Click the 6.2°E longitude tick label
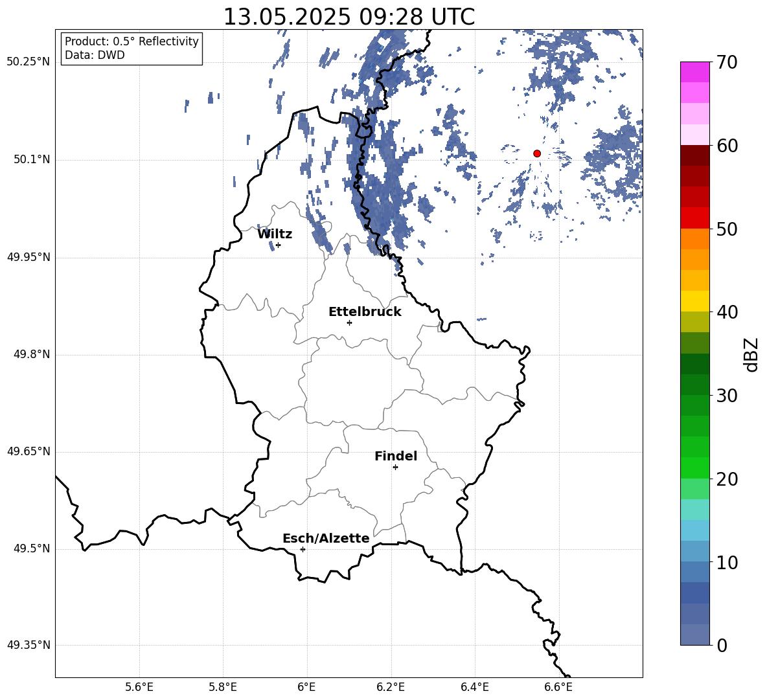The width and height of the screenshot is (767, 700). pos(391,687)
